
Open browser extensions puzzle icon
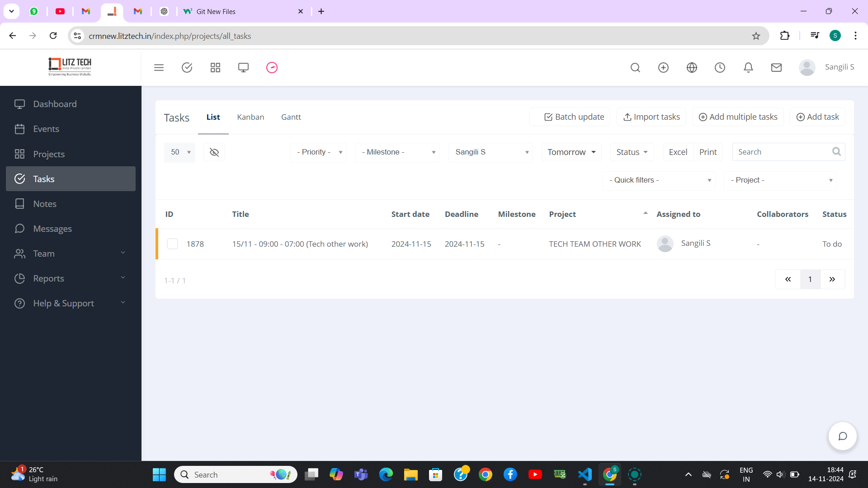(x=785, y=36)
